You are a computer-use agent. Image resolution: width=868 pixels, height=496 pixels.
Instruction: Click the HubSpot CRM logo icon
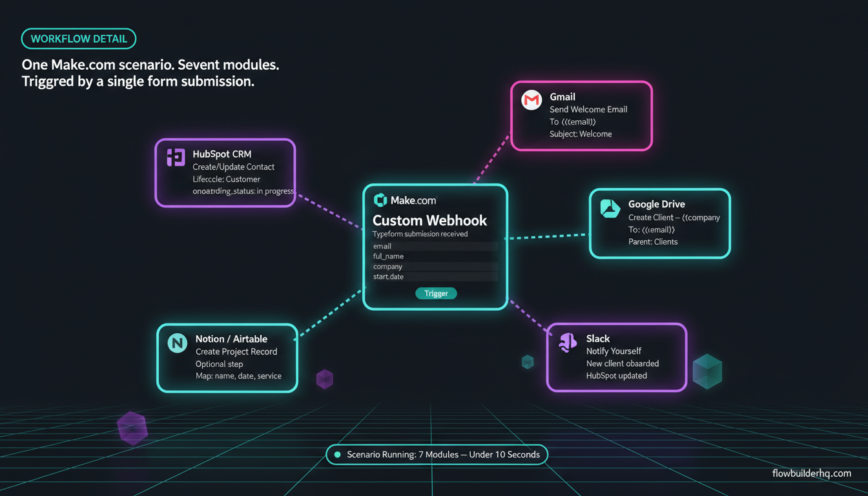[x=176, y=157]
